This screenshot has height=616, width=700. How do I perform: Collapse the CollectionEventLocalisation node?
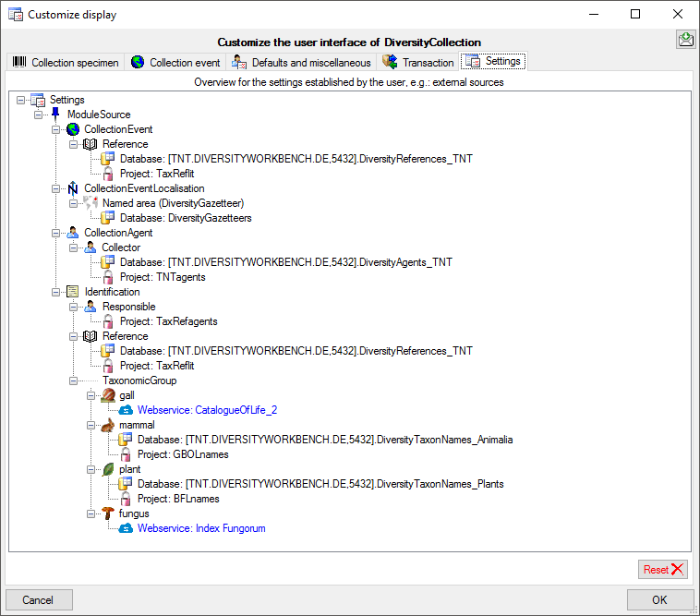coord(55,188)
